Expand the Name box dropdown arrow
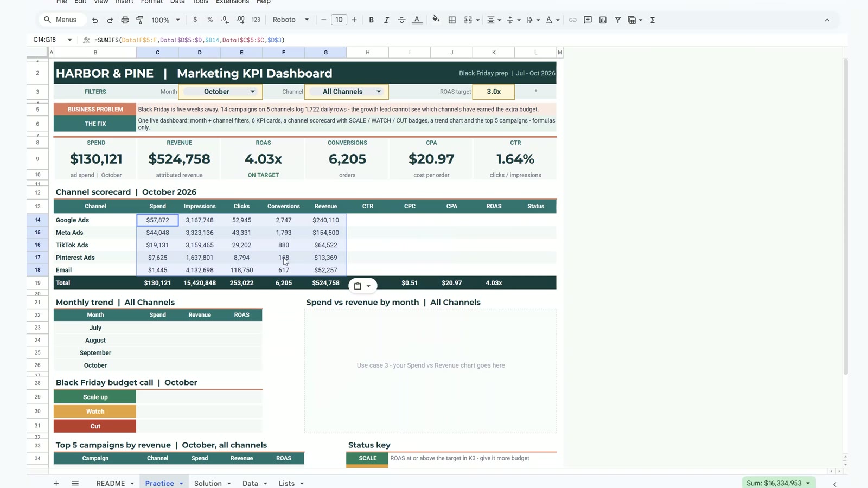This screenshot has height=488, width=868. click(x=69, y=40)
